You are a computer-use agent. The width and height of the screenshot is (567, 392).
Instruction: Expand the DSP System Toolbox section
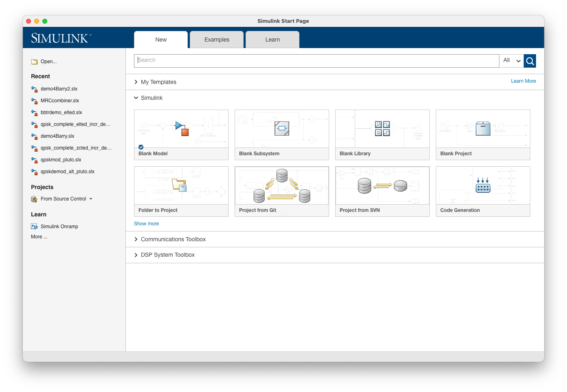[x=136, y=255]
